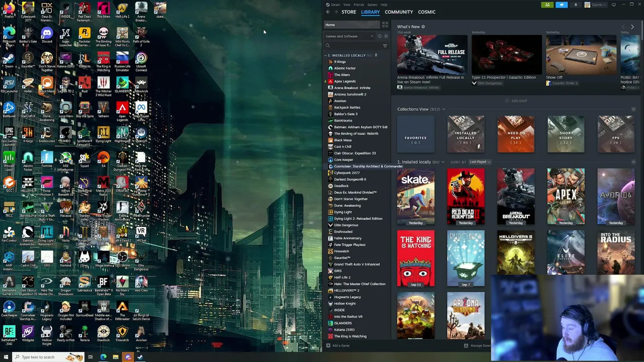The image size is (644, 362).
Task: Click the blue Steam announcements megaphone button
Action: coord(561,5)
